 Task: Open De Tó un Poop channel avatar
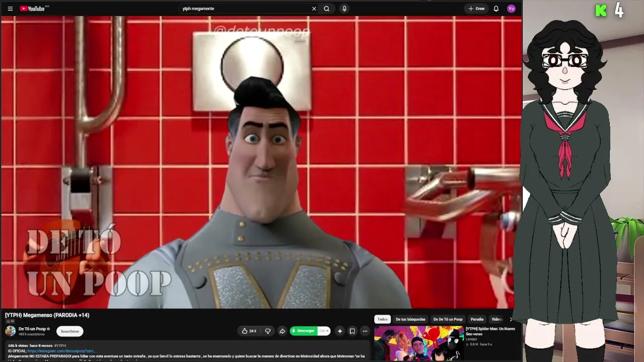click(x=11, y=331)
